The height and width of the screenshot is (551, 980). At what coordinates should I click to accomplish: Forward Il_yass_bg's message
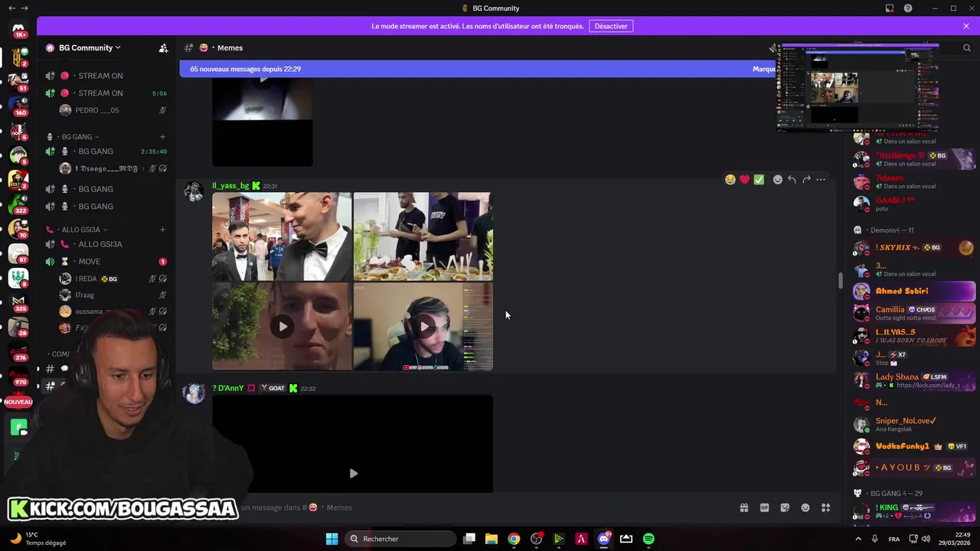[x=806, y=180]
